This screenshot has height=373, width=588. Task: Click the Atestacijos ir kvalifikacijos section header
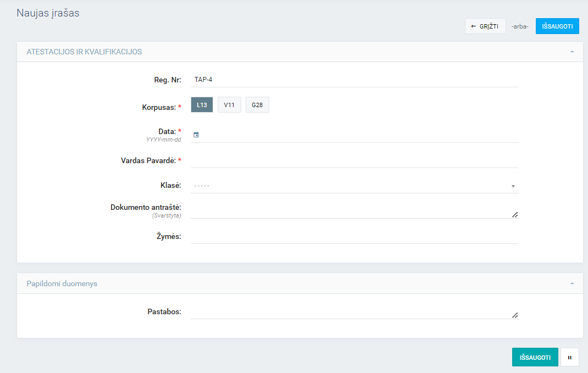[x=84, y=52]
